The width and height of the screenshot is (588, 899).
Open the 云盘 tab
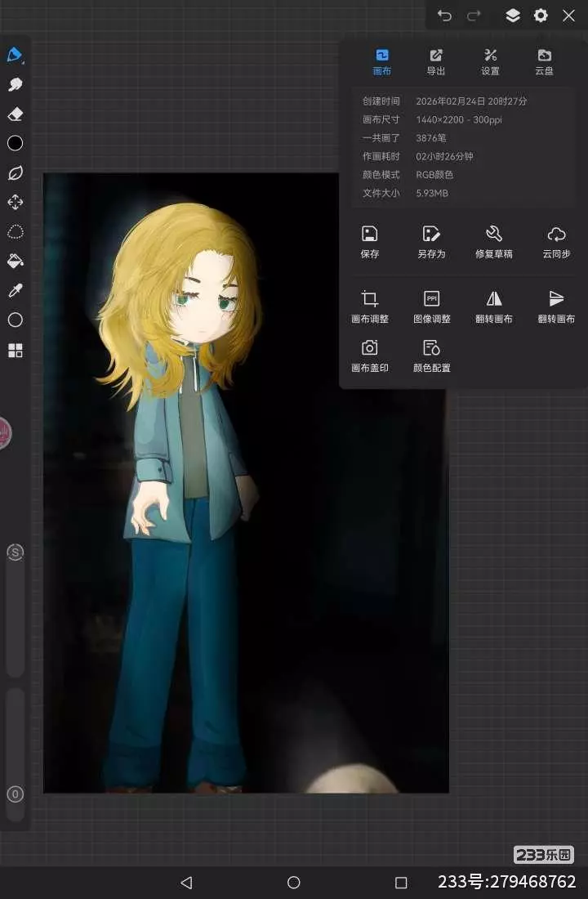544,61
